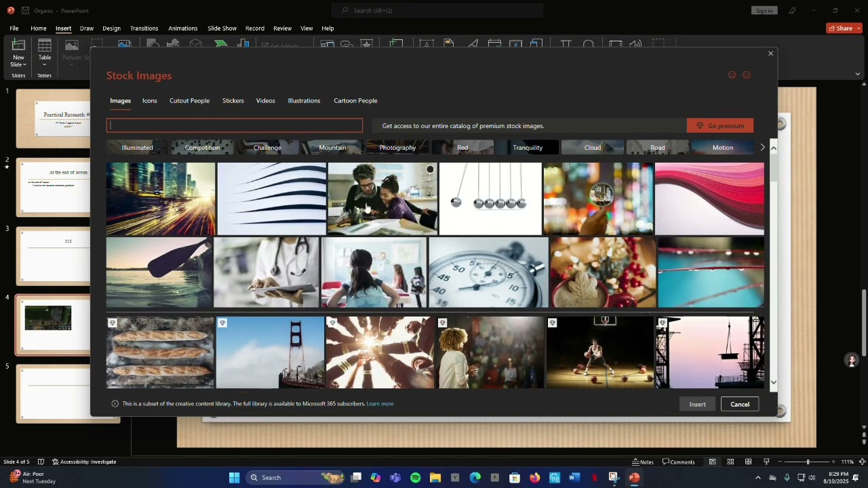The width and height of the screenshot is (868, 488).
Task: Click the Cancel button in dialog
Action: click(x=740, y=405)
